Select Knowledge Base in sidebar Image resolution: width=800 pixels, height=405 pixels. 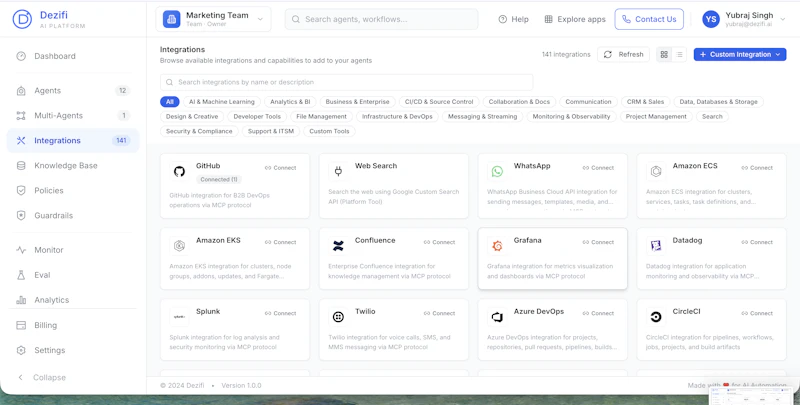[x=73, y=165]
